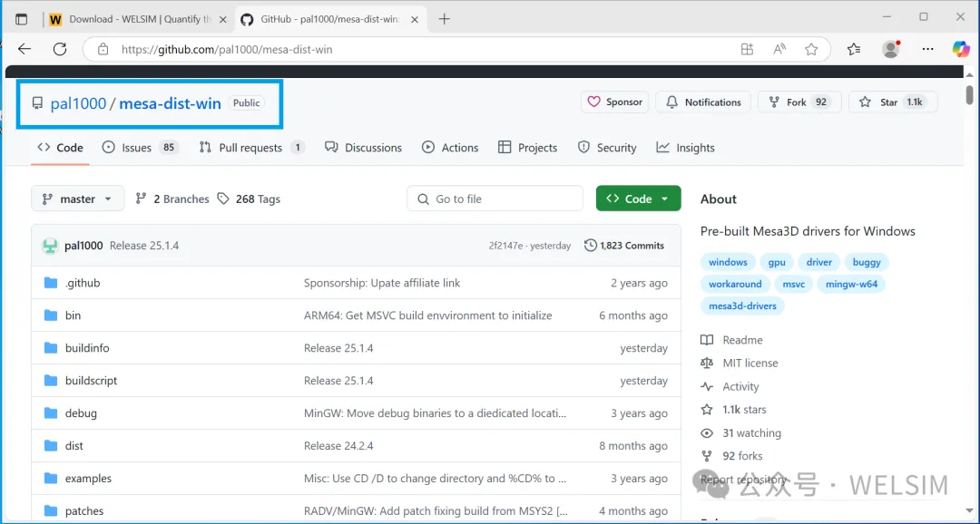Click the tags icon beside 268 Tags
This screenshot has width=980, height=524.
click(x=223, y=199)
